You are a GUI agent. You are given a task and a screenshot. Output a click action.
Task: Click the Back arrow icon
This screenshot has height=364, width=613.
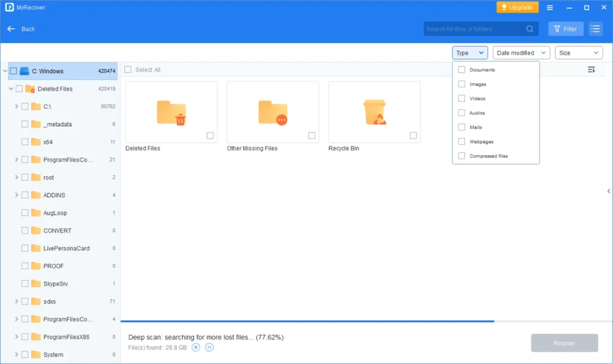11,29
